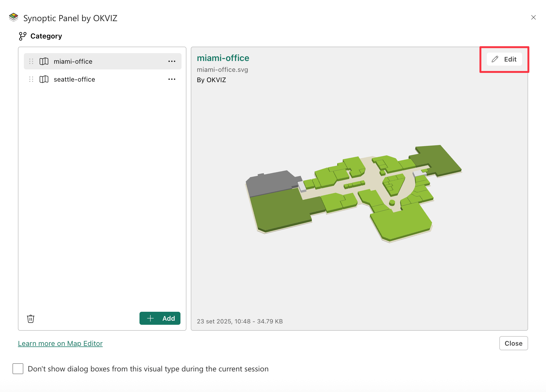Click the map icon for miami-office
This screenshot has width=546, height=392.
(x=44, y=62)
